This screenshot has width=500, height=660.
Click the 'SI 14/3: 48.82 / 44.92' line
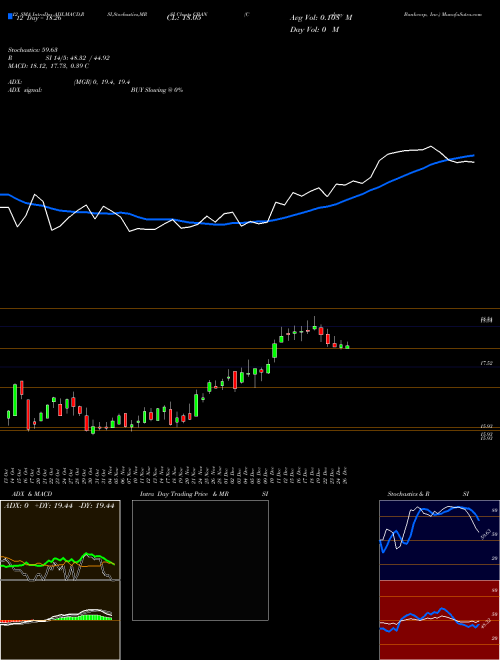[x=78, y=58]
